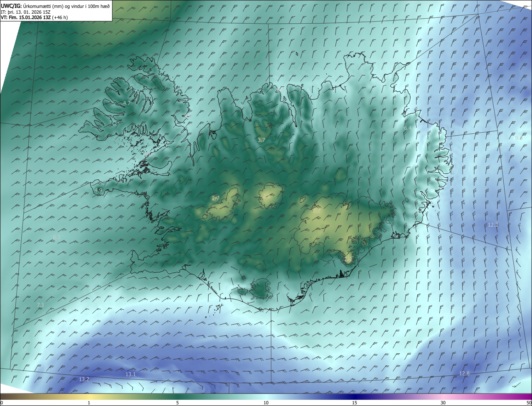Click the "Úrkomumætti (mm) og vindur í 100m hæð" heading
Image resolution: width=532 pixels, height=406 pixels.
coord(66,6)
